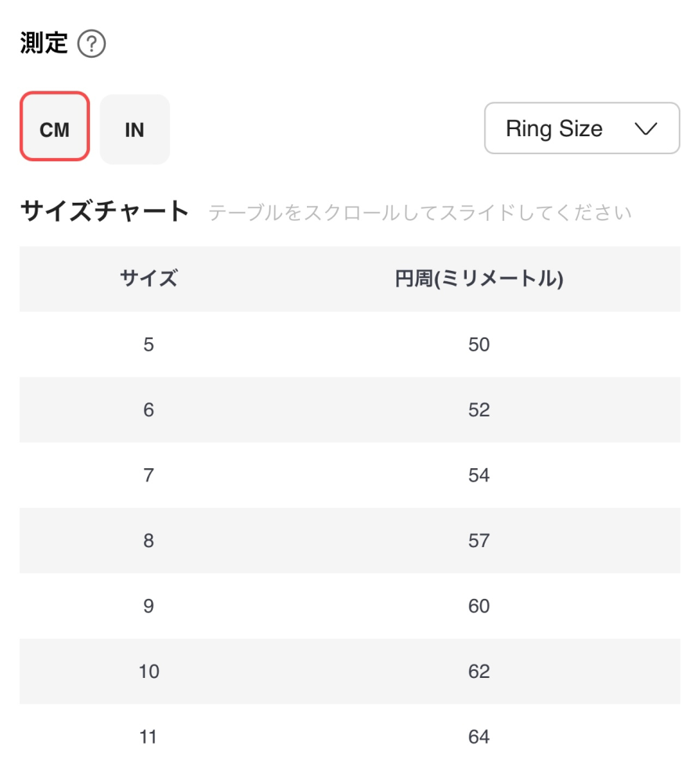Choose the size 7 table row
The width and height of the screenshot is (700, 782).
point(350,475)
